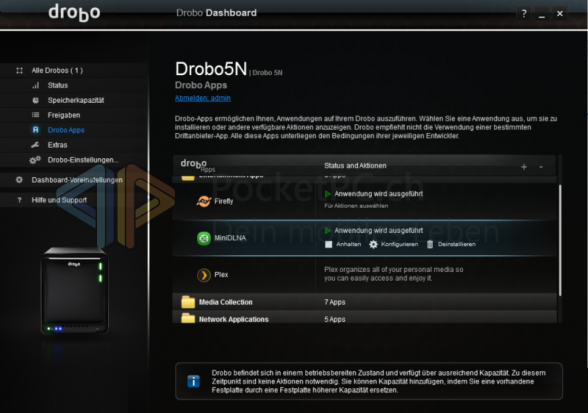Expand all app categories with plus
588x413 pixels.
(524, 167)
